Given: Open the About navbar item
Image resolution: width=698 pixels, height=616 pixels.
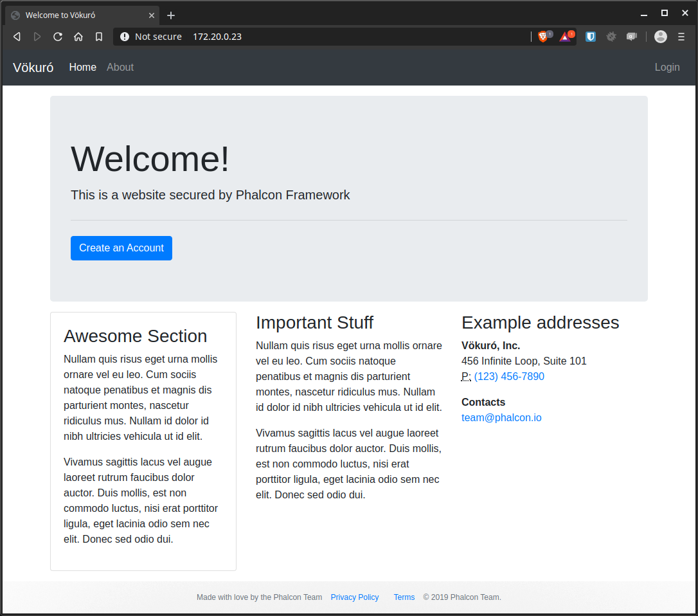Looking at the screenshot, I should (120, 68).
